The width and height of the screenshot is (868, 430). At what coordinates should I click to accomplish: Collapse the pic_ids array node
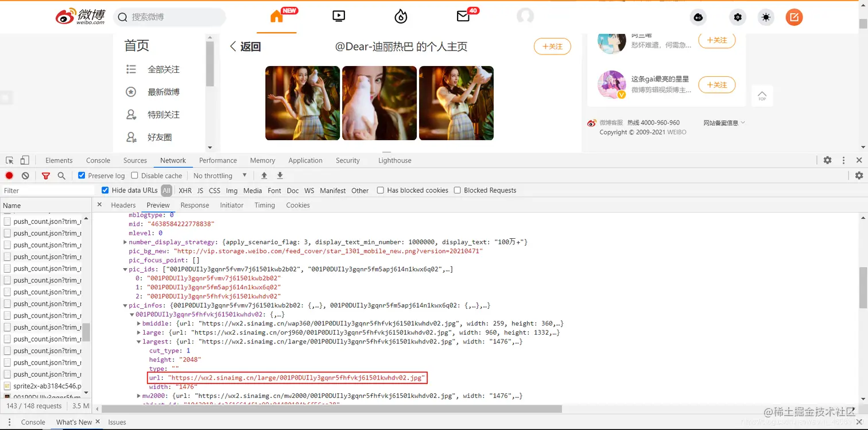(125, 269)
